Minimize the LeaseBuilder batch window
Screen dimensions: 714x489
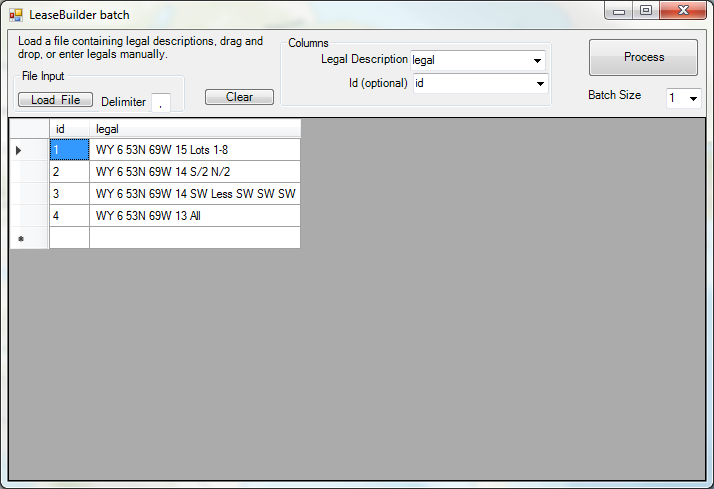618,10
